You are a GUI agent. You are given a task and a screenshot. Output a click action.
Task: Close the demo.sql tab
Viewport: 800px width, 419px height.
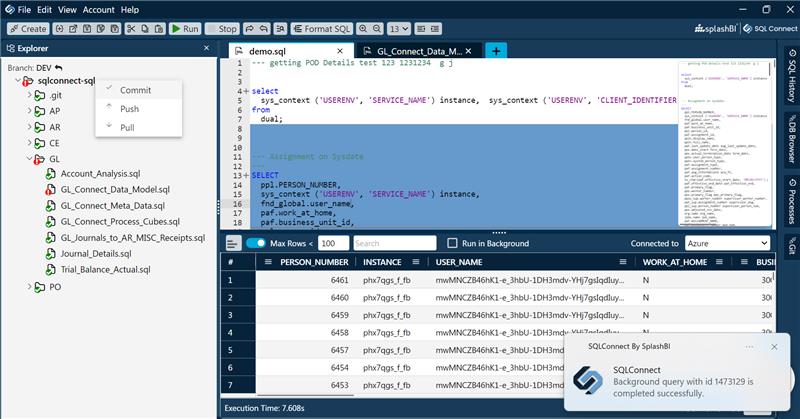(x=340, y=51)
